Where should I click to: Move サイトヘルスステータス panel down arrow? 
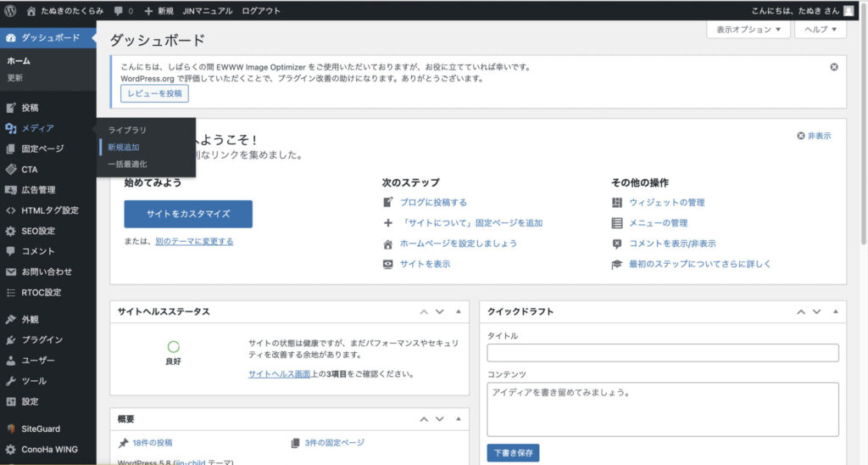[x=440, y=312]
